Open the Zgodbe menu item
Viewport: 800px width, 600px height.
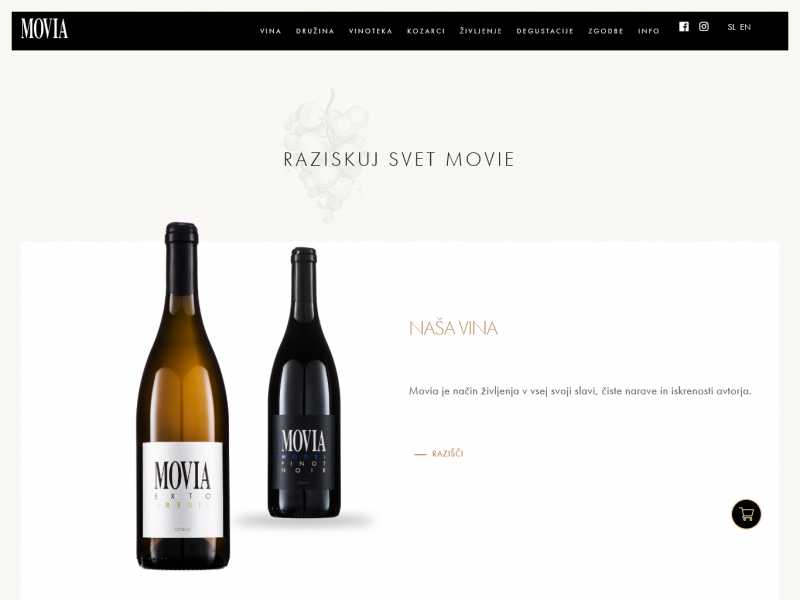(x=606, y=31)
